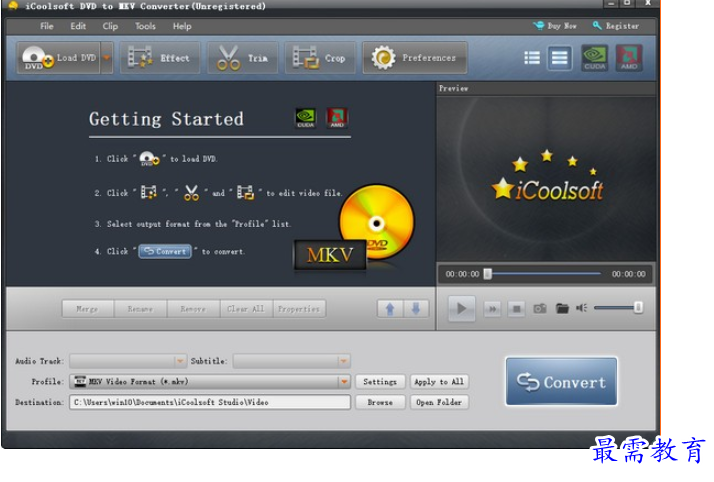Open the Tools menu
The width and height of the screenshot is (714, 482).
tap(145, 26)
